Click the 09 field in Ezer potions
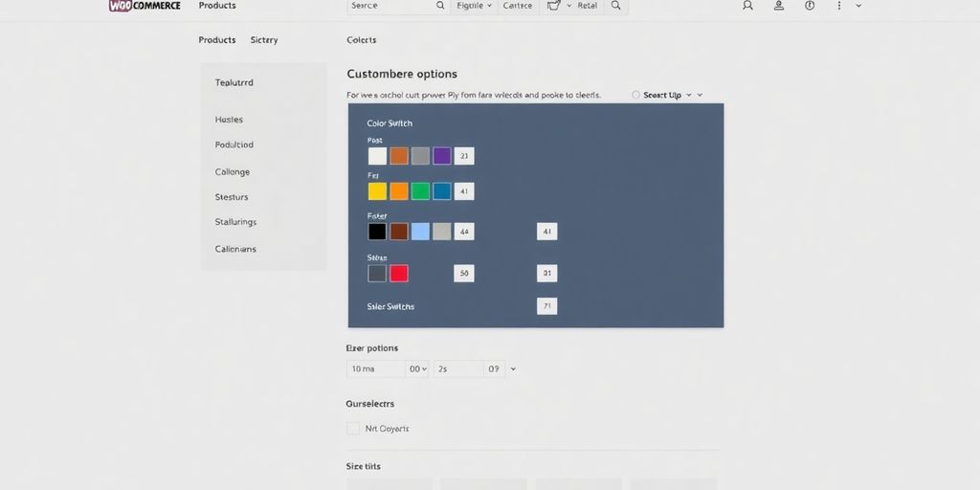 494,368
